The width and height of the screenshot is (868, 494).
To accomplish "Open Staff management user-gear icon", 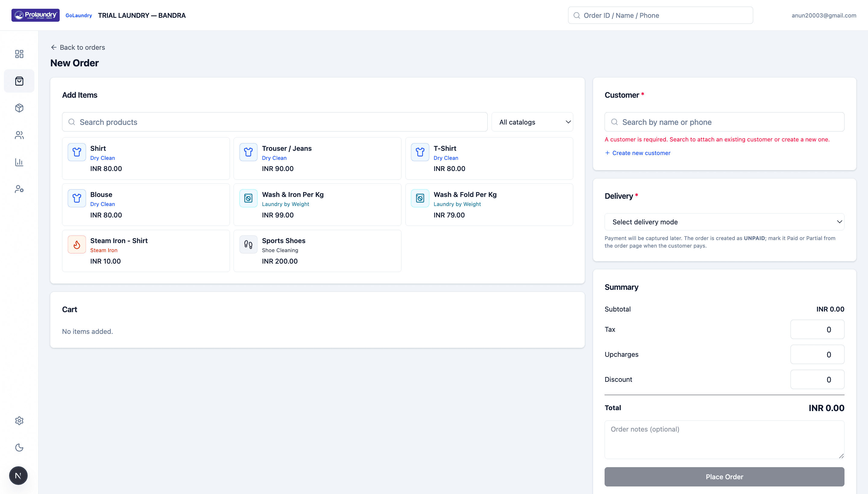I will (x=19, y=189).
